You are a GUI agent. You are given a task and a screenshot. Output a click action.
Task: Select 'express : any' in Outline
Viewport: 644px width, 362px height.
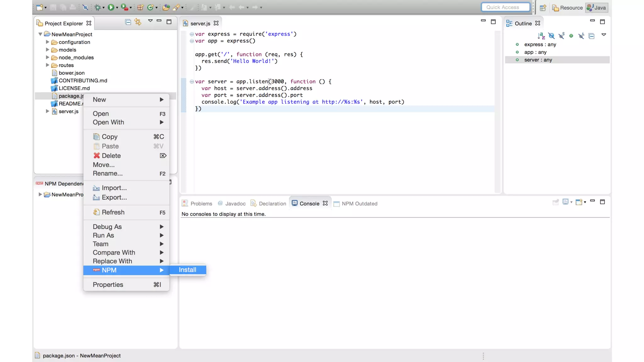click(540, 44)
